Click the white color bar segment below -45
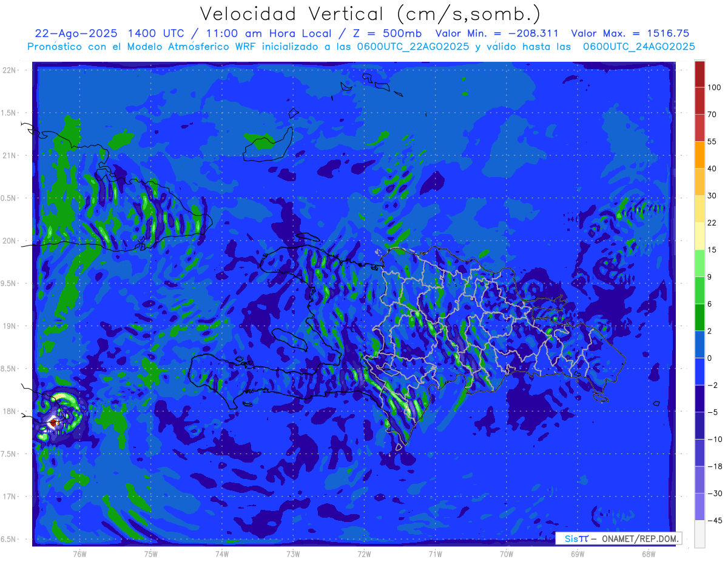Screen dimensions: 728x562 [x=699, y=534]
